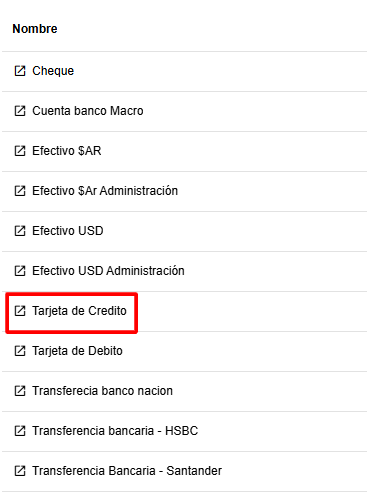
Task: Select Transferencia Bancaria - Santander text
Action: 127,471
